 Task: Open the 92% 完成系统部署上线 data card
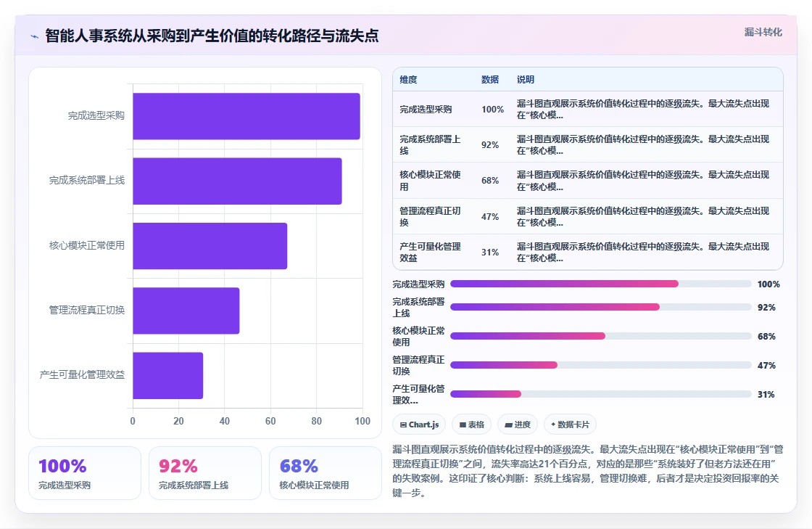click(x=205, y=473)
